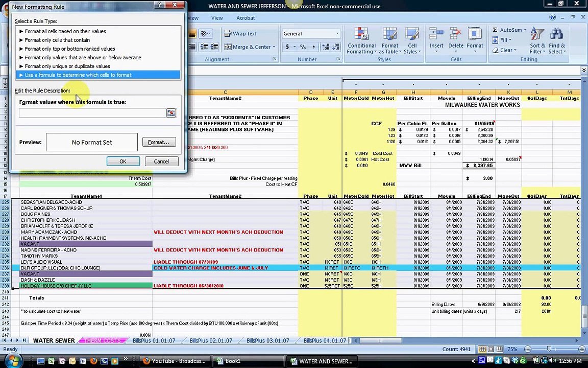588x368 pixels.
Task: Adjust the zoom slider handle
Action: point(549,349)
